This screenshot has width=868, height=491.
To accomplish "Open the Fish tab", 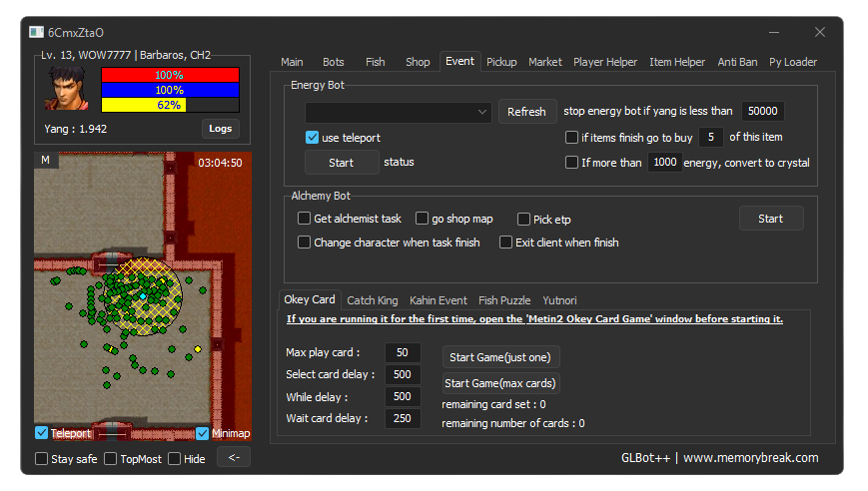I will 376,62.
